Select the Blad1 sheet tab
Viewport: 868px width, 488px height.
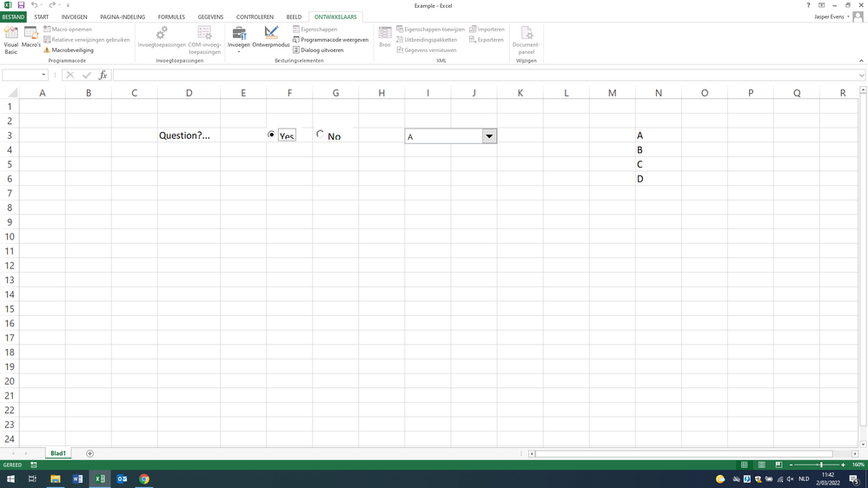pyautogui.click(x=58, y=453)
